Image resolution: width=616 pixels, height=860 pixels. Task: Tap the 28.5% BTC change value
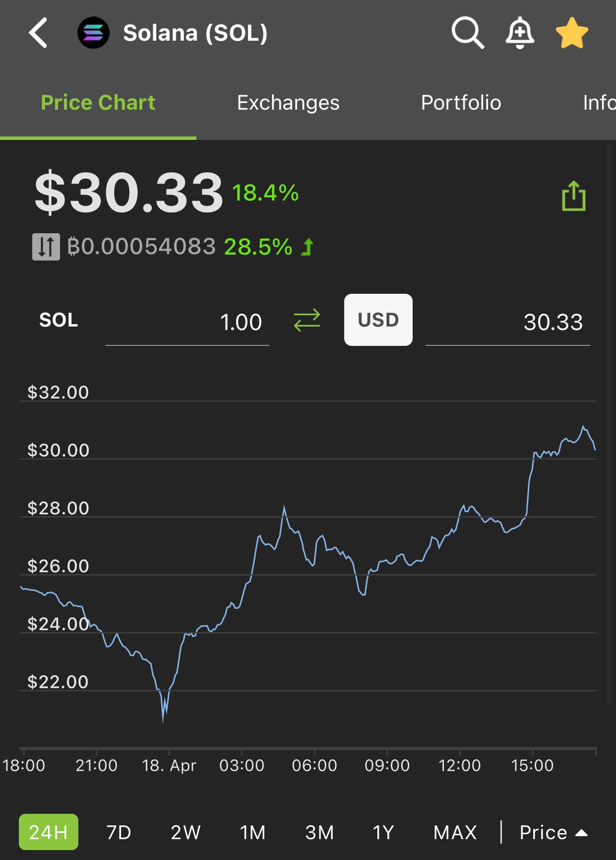click(x=258, y=247)
